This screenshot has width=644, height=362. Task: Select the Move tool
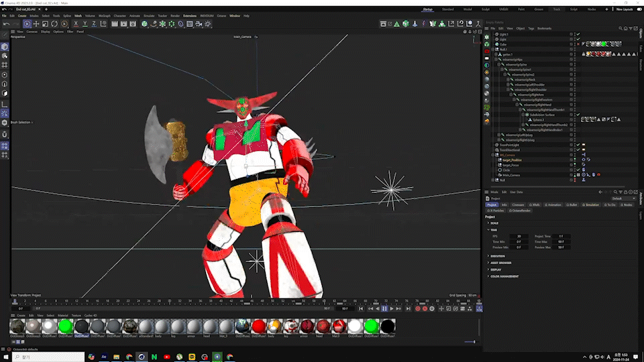click(36, 24)
